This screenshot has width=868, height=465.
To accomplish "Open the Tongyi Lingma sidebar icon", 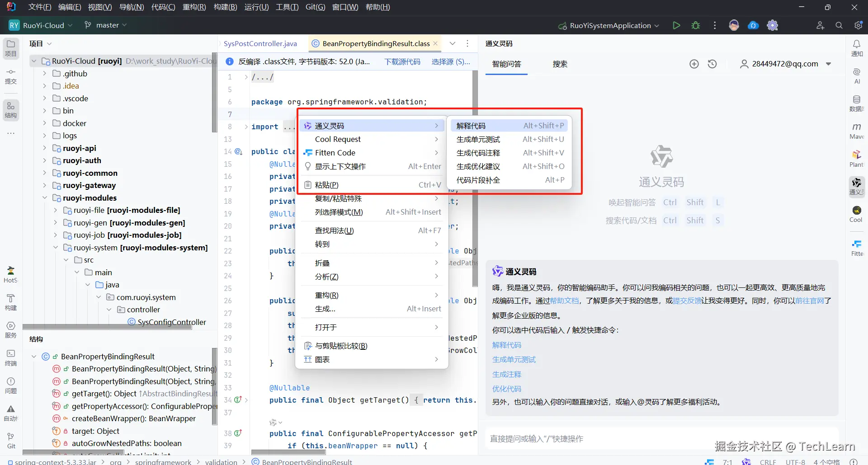I will 857,186.
